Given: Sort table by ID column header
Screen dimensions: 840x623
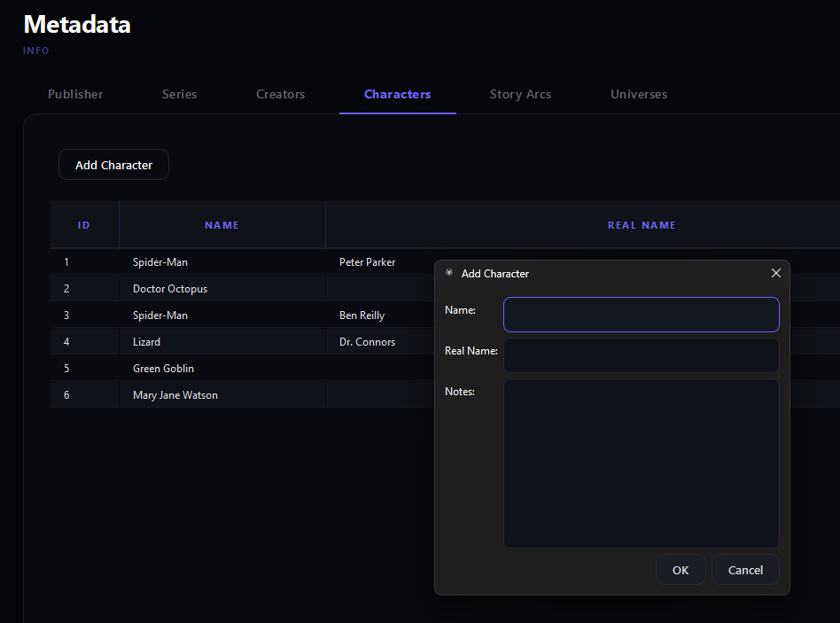Looking at the screenshot, I should point(84,225).
